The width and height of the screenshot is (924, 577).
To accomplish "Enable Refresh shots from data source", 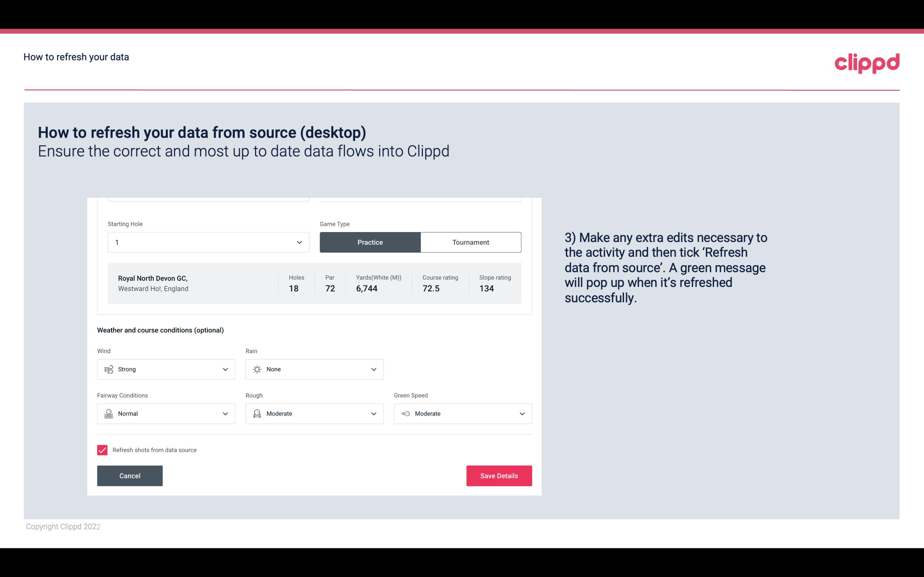I will pos(102,449).
